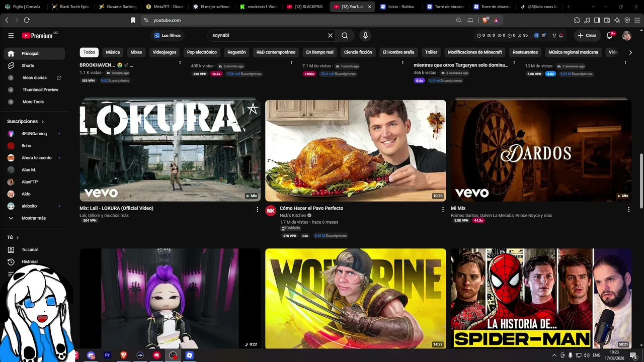Screen dimensions: 644x362
Task: Open Premiere Pro from the taskbar
Action: (x=107, y=355)
